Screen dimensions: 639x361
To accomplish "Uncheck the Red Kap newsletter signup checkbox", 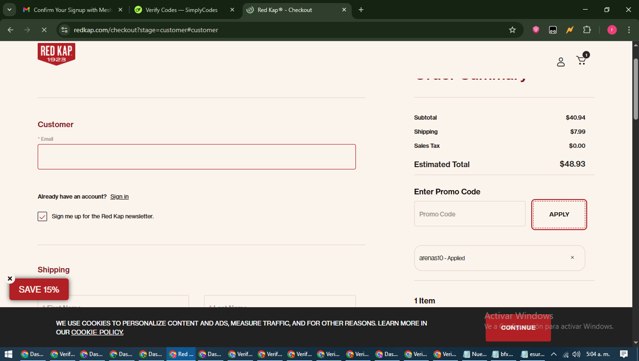I will tap(42, 216).
